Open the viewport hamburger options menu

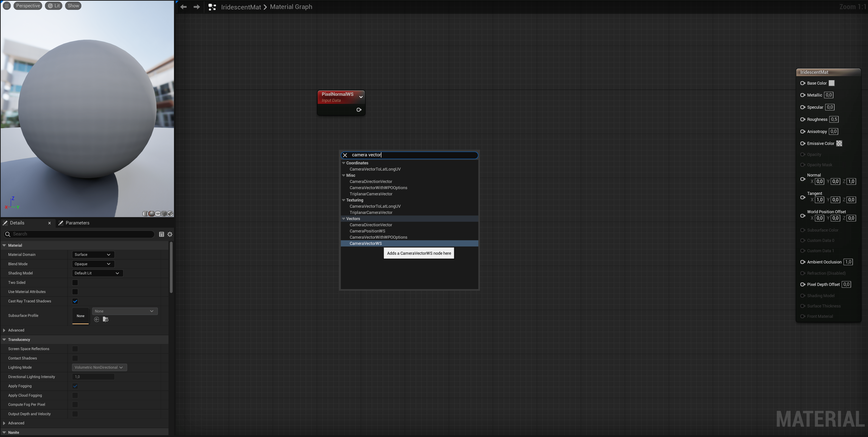7,6
